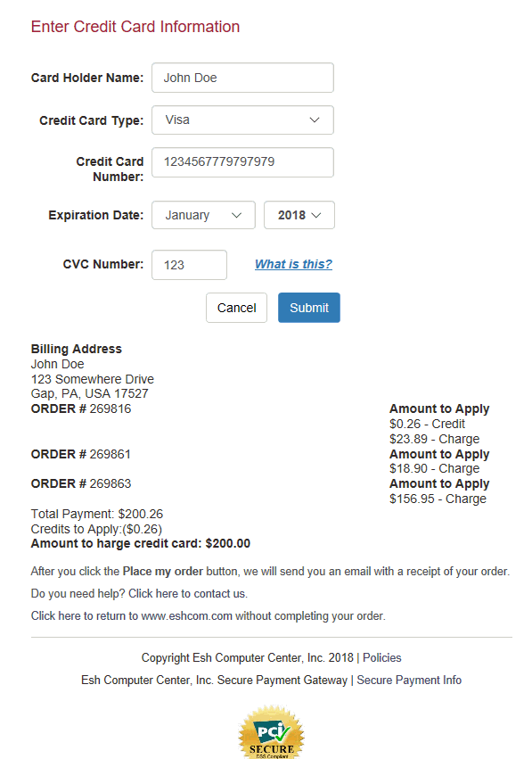Open the expiration year 2018 dropdown

299,215
